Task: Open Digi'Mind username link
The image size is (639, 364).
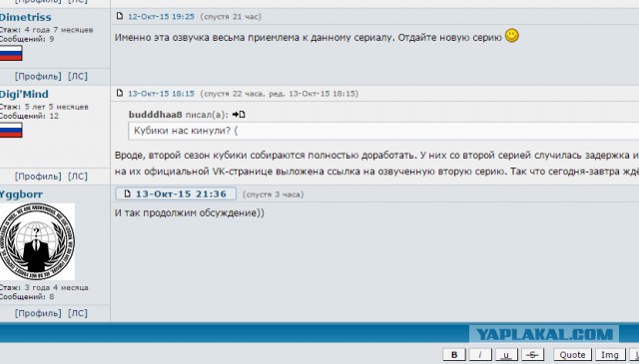Action: 24,95
